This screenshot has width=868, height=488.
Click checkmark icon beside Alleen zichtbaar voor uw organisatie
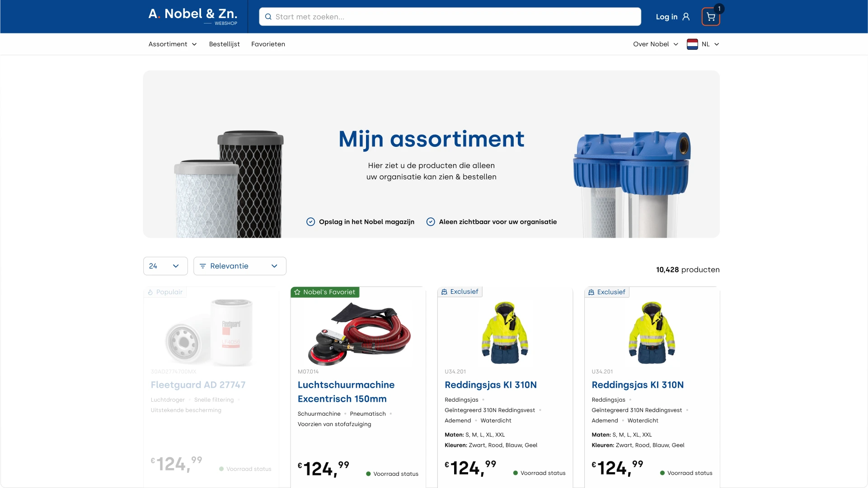pyautogui.click(x=431, y=222)
